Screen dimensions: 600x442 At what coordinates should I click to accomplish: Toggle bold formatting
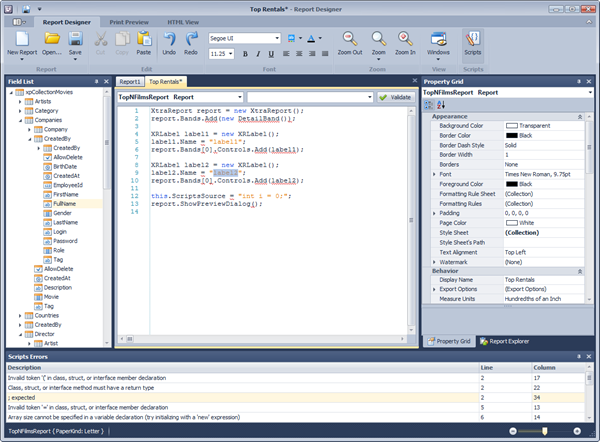point(245,54)
